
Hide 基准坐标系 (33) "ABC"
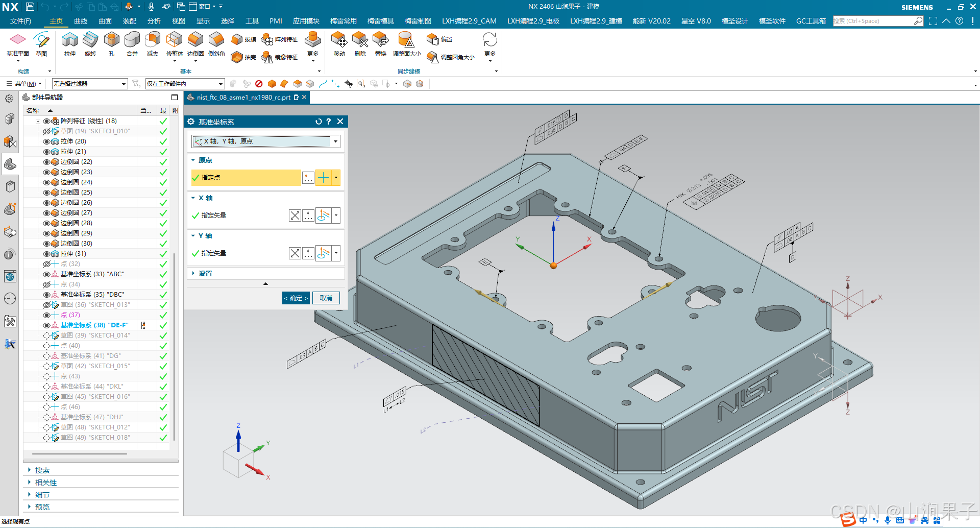coord(46,274)
